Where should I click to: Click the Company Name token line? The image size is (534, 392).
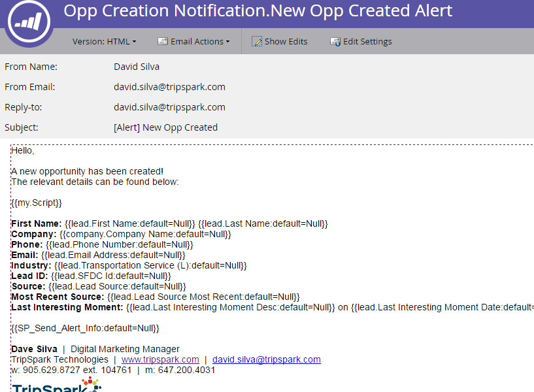pos(121,234)
